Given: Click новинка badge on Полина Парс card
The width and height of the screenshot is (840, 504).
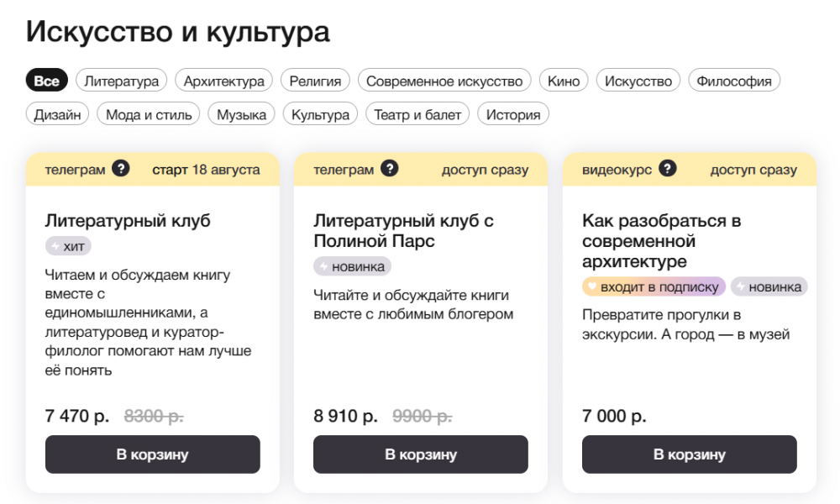Looking at the screenshot, I should (x=352, y=266).
